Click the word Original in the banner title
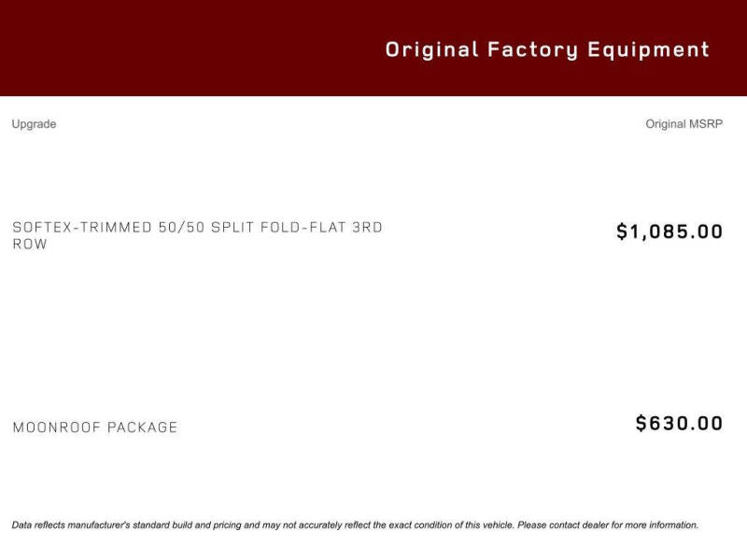The width and height of the screenshot is (747, 560). [431, 50]
